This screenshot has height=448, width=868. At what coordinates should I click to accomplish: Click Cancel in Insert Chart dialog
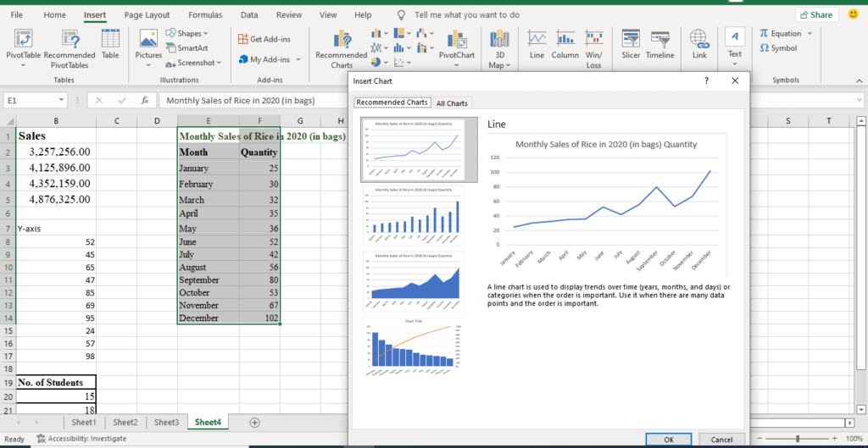point(721,440)
